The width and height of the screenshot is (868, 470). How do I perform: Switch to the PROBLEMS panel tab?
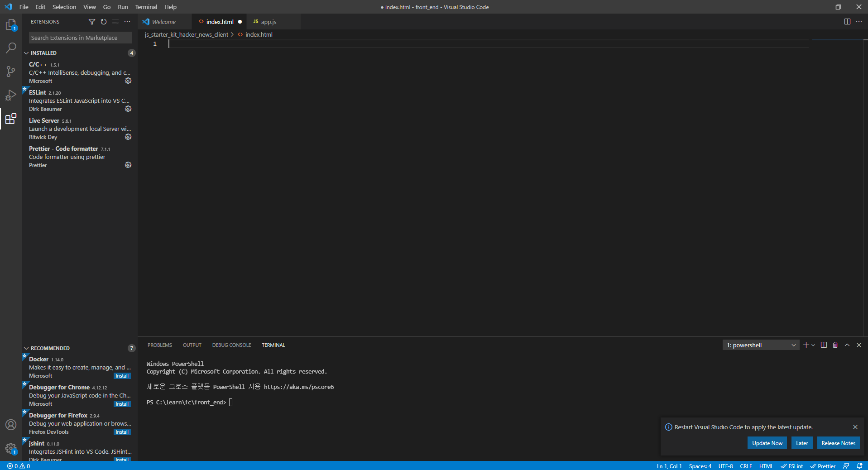160,345
